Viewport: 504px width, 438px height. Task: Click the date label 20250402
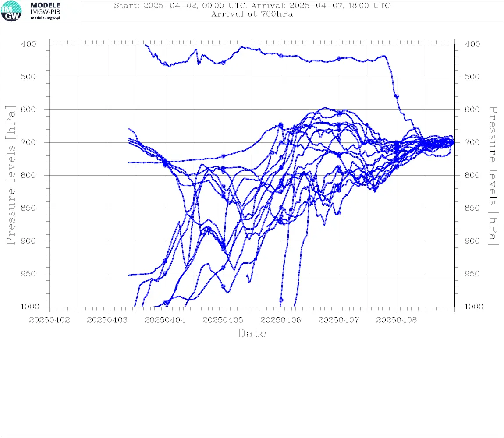coord(49,320)
